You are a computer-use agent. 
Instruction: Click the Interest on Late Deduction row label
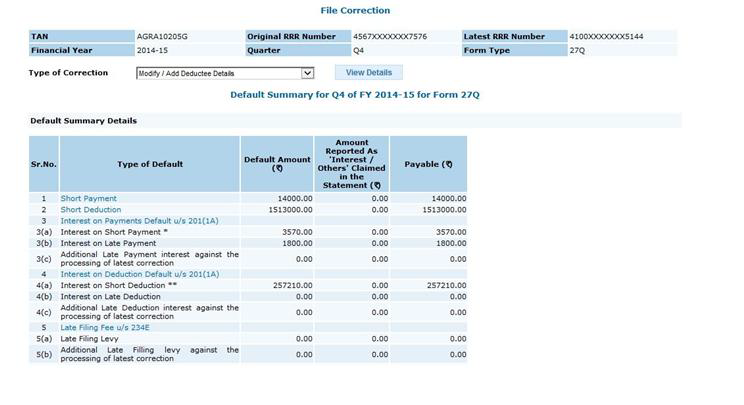111,297
